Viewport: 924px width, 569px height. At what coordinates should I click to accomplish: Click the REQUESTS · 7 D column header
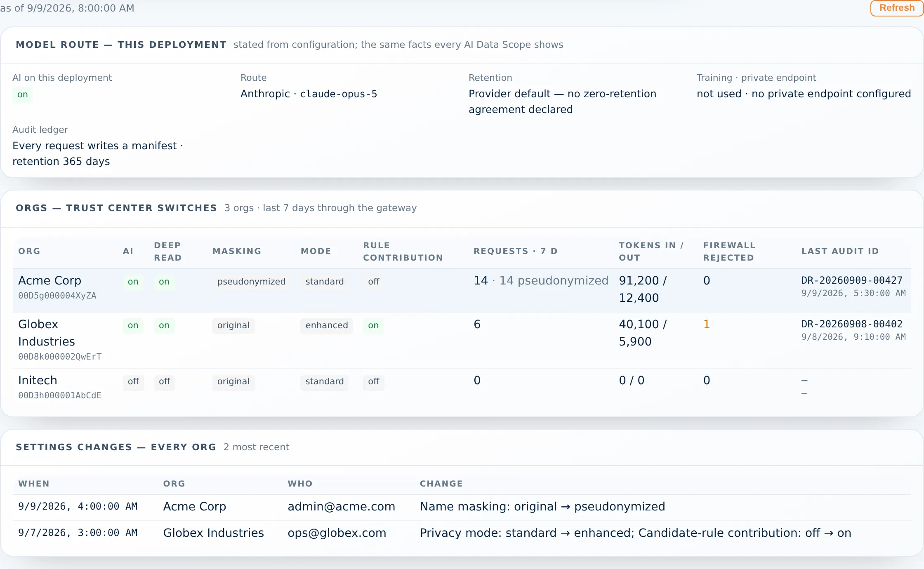(516, 251)
